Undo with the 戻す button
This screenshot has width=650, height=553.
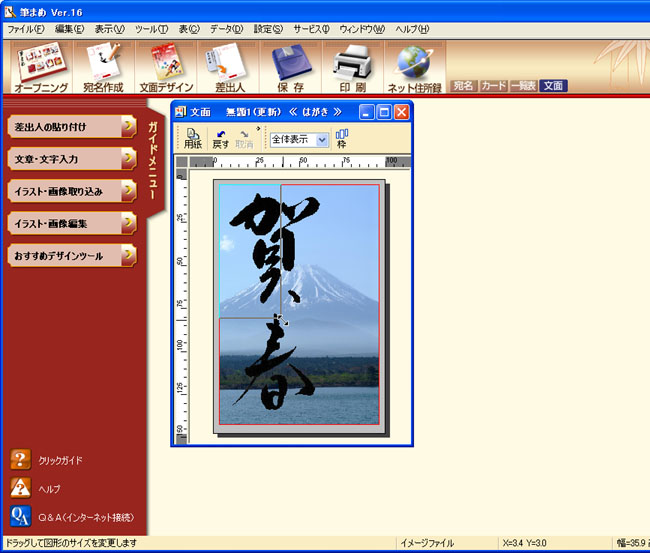tap(220, 138)
